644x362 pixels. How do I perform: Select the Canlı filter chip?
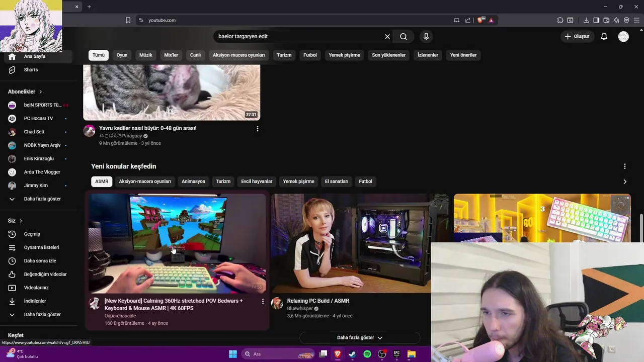point(195,55)
